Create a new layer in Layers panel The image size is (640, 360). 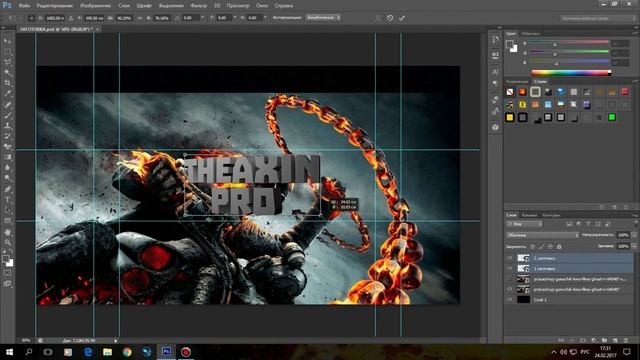pyautogui.click(x=615, y=340)
